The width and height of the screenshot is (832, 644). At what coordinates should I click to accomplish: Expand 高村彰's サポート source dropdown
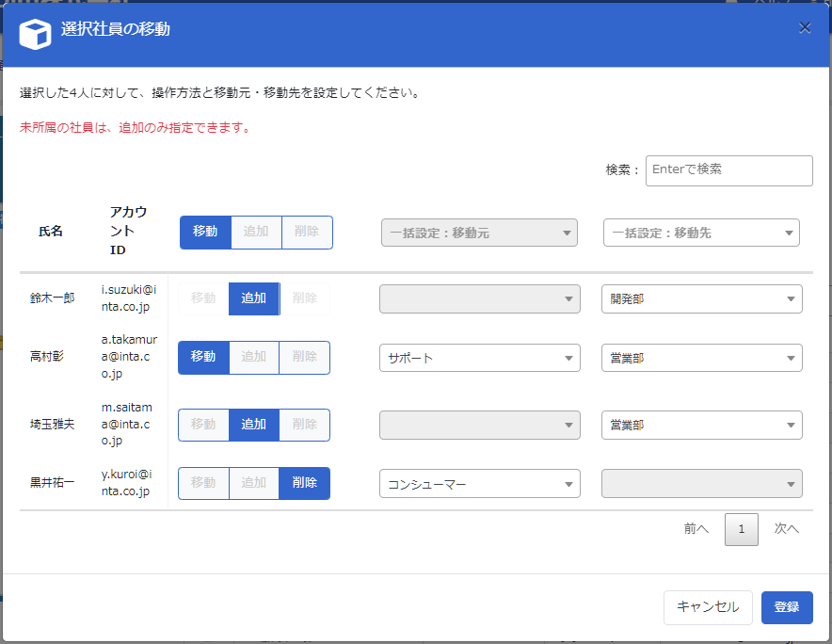click(x=479, y=358)
